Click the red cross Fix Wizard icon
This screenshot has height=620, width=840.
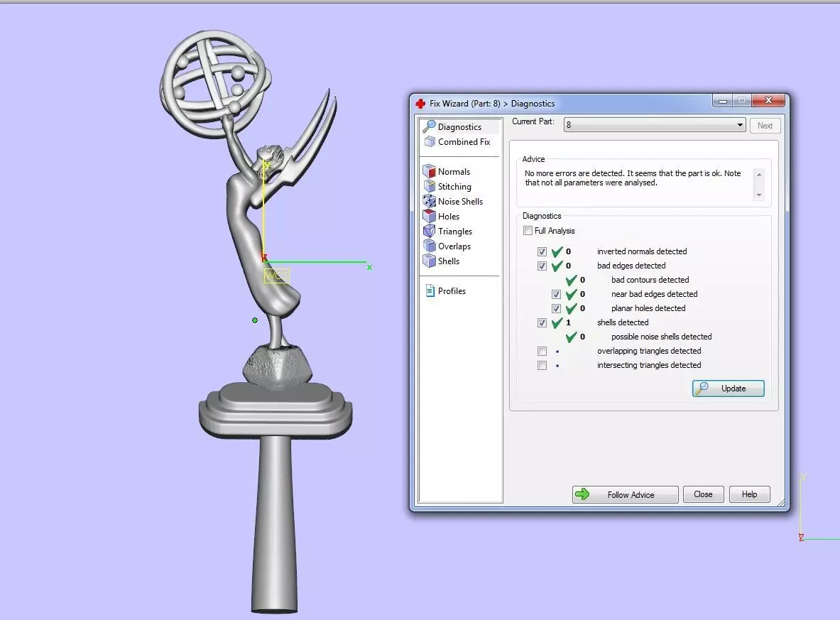click(x=420, y=104)
